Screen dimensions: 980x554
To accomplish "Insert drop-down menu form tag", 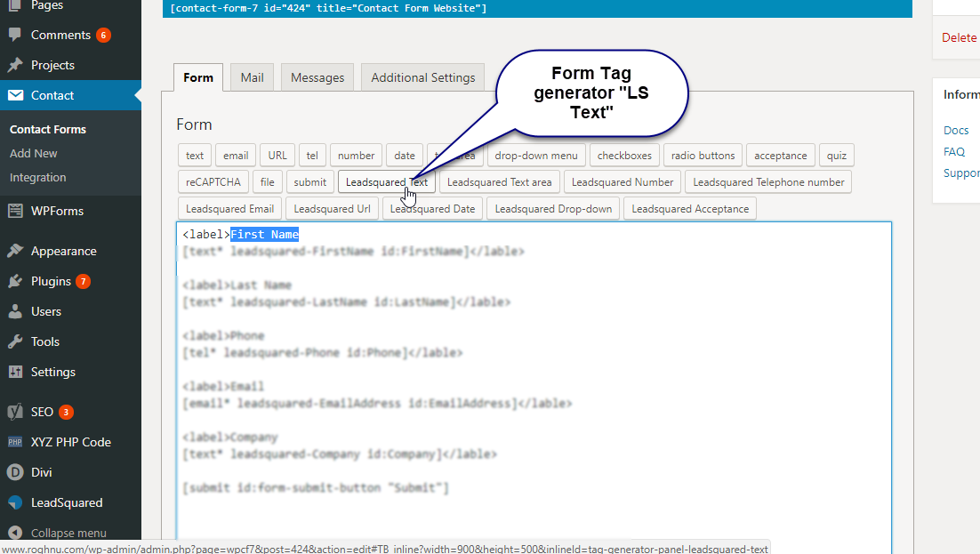I will [x=536, y=156].
